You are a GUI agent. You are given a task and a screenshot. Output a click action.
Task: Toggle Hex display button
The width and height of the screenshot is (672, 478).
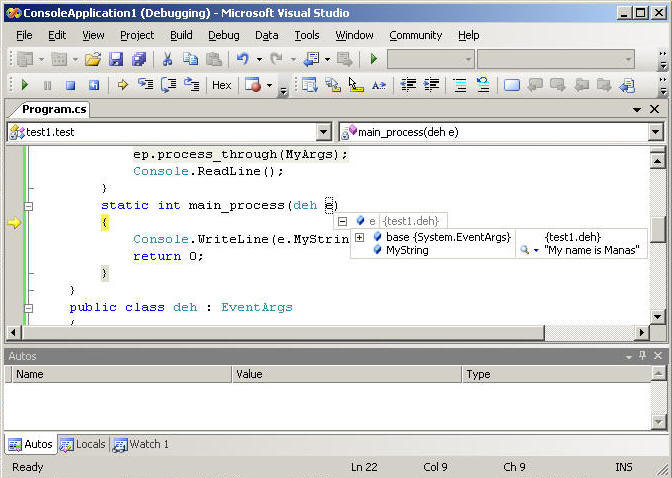[x=221, y=85]
